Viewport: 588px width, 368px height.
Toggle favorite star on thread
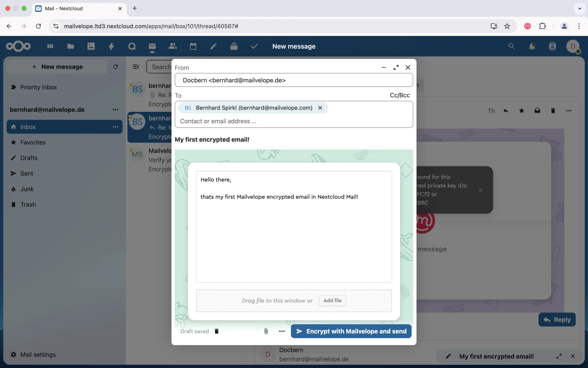click(521, 111)
